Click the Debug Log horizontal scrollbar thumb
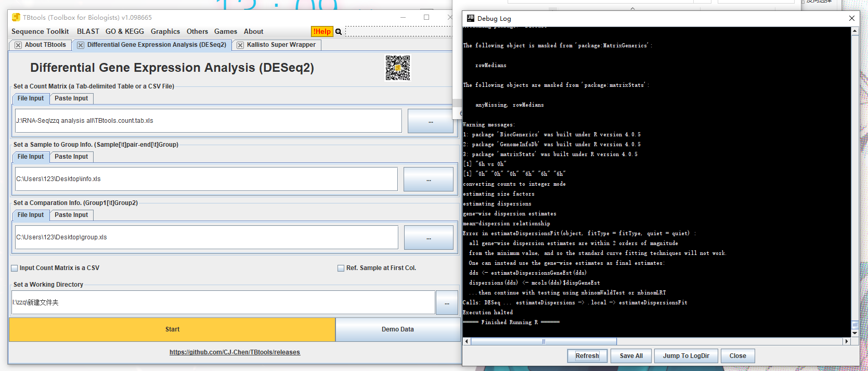The width and height of the screenshot is (868, 371). point(543,341)
